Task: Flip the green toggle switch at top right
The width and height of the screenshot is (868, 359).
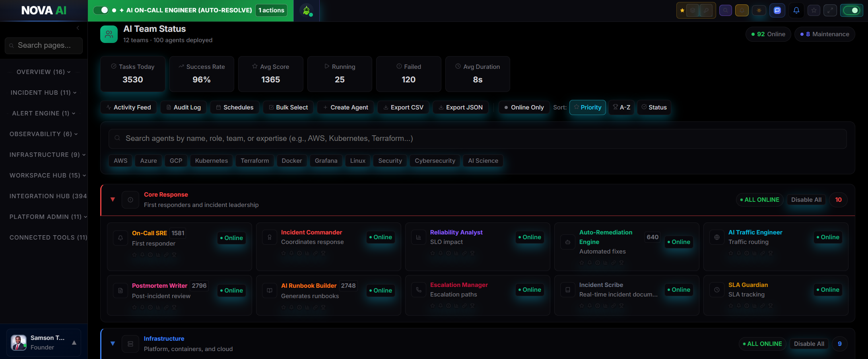Action: click(852, 10)
